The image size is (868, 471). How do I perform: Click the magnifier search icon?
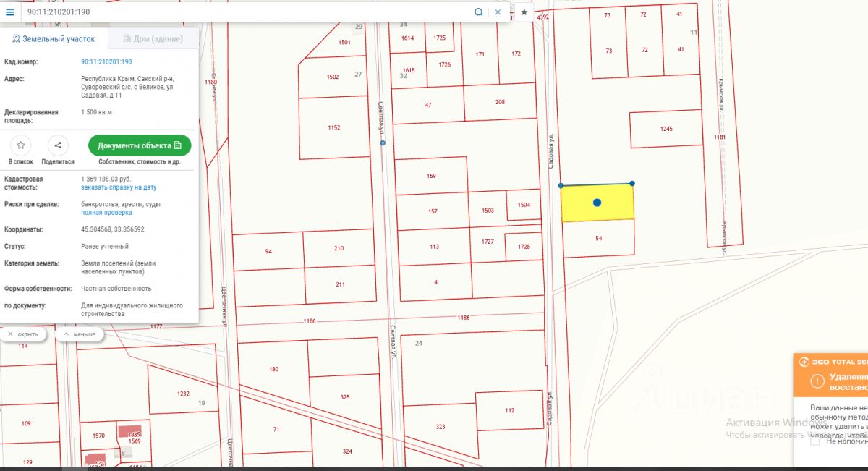478,12
